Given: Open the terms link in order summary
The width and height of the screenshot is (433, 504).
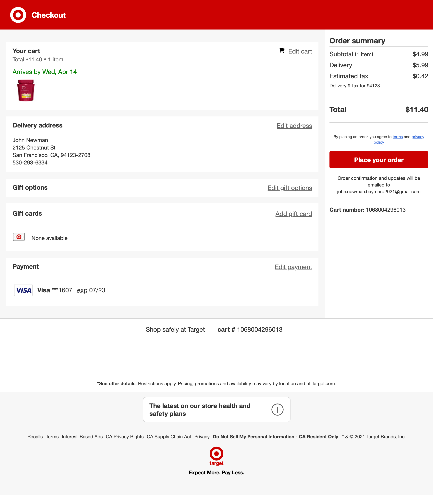Looking at the screenshot, I should click(397, 137).
